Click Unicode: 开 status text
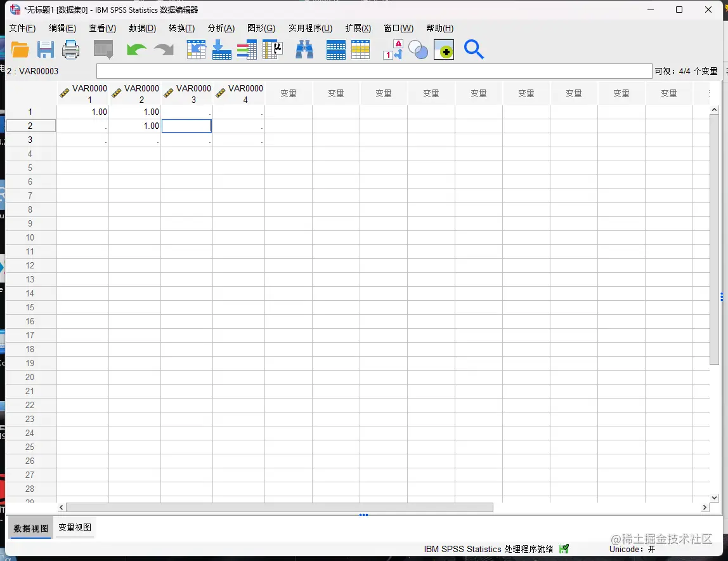Image resolution: width=728 pixels, height=561 pixels. (632, 550)
